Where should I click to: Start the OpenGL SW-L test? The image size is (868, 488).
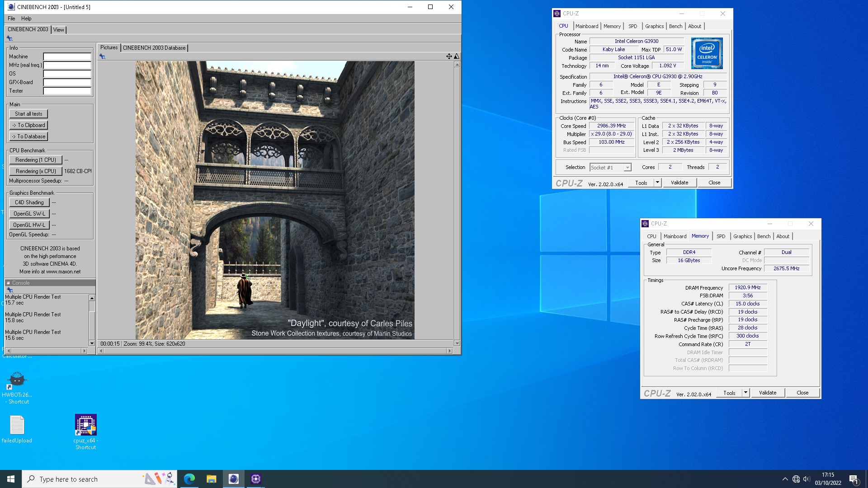29,214
